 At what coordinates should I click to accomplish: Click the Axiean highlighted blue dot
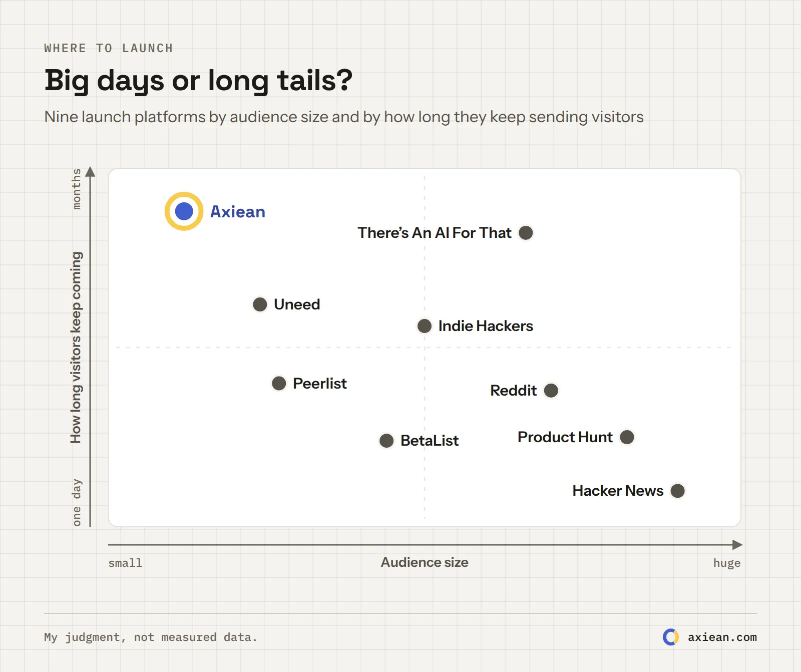point(184,211)
